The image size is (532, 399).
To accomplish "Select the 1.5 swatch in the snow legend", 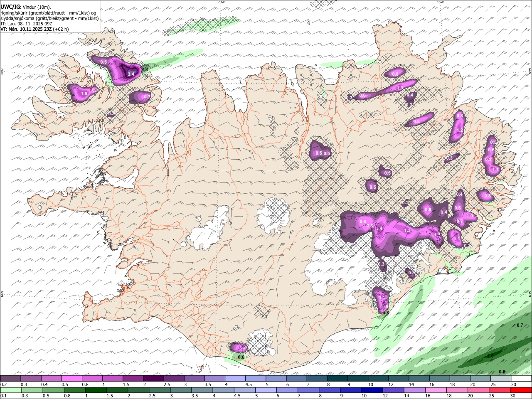I will tap(133, 379).
